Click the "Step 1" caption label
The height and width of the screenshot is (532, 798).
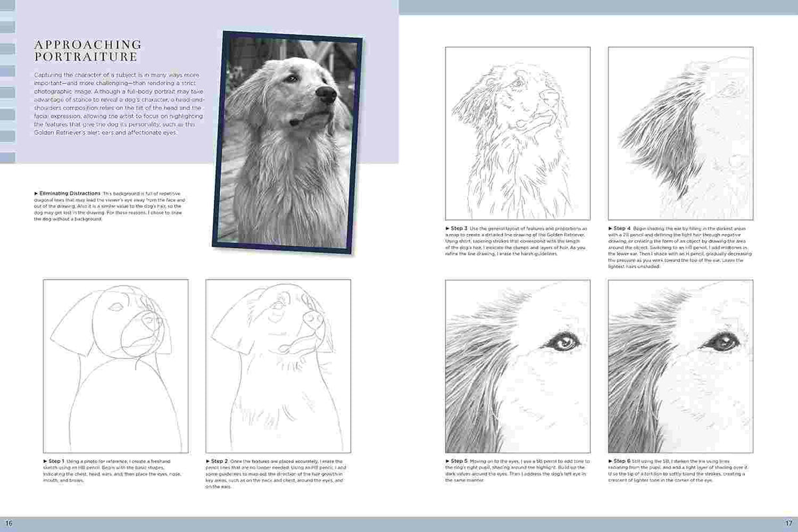coord(55,461)
